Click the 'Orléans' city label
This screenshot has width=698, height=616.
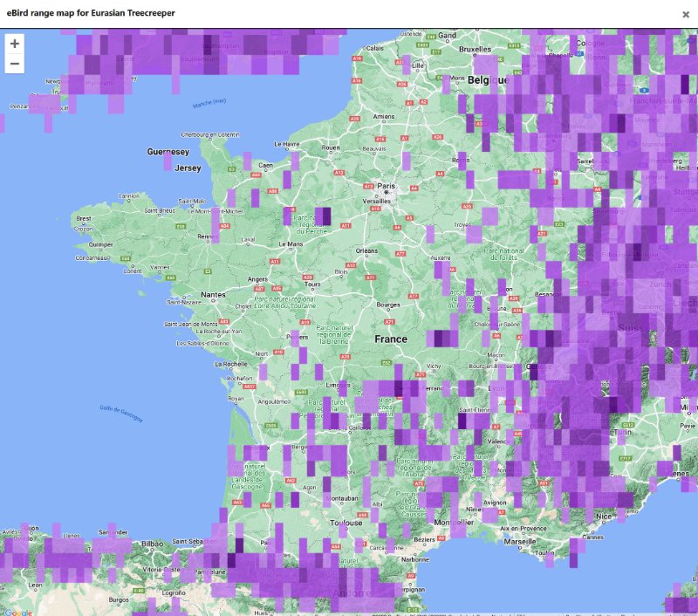pyautogui.click(x=366, y=250)
